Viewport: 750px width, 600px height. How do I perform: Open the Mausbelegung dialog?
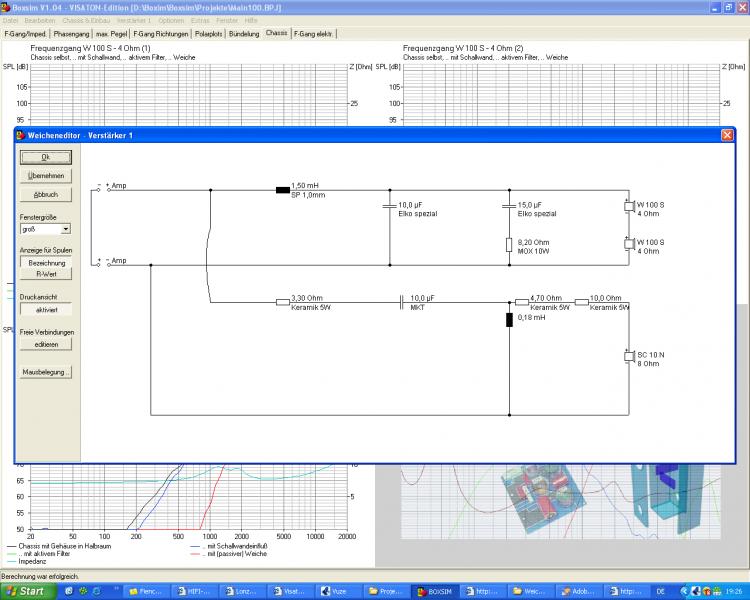click(x=46, y=372)
